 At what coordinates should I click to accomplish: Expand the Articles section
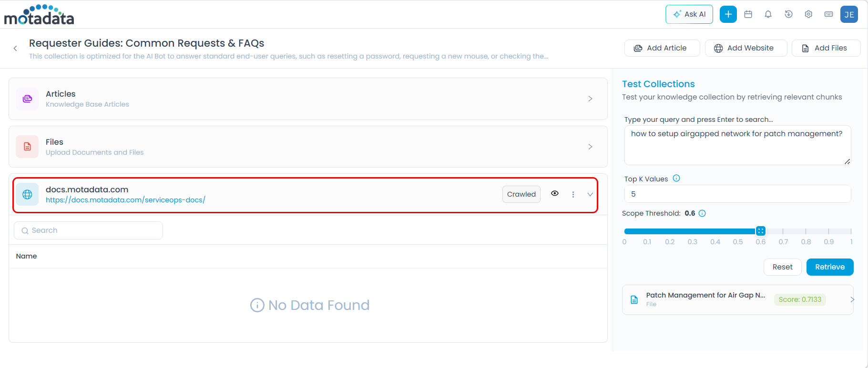(x=590, y=99)
